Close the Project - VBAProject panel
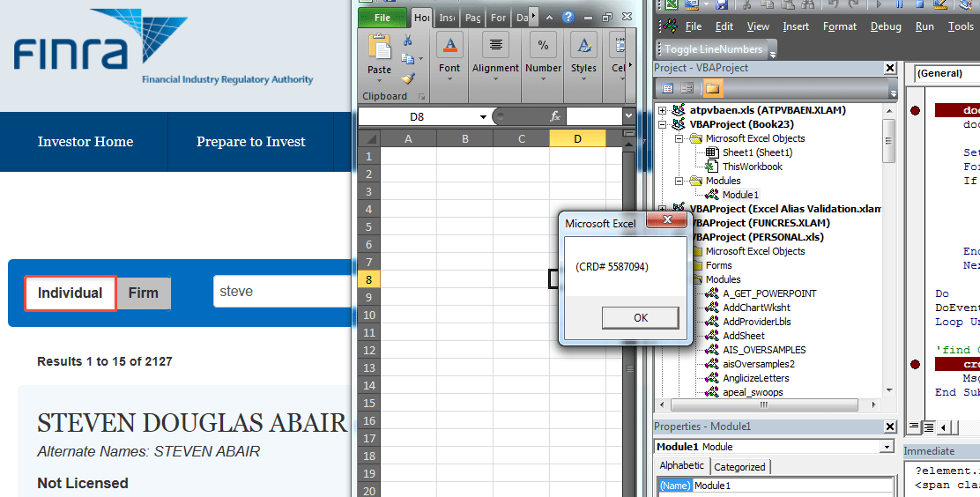Viewport: 980px width, 497px height. (890, 68)
